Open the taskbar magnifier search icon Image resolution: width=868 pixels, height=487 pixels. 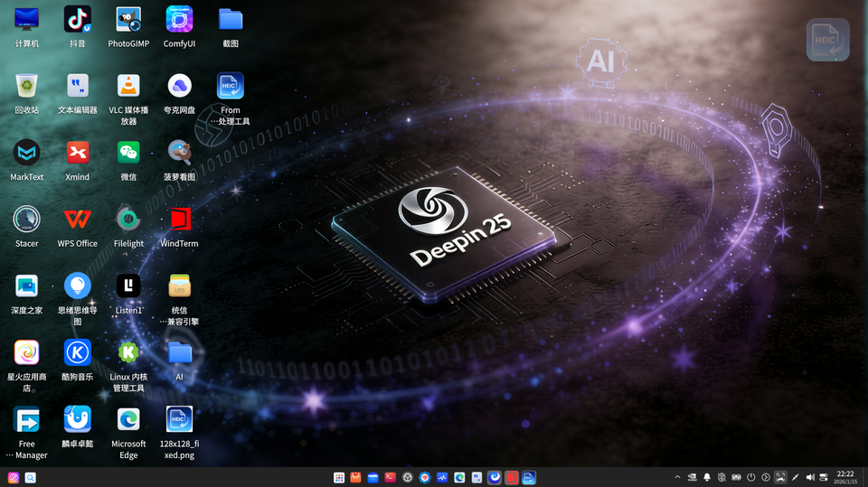[31, 478]
